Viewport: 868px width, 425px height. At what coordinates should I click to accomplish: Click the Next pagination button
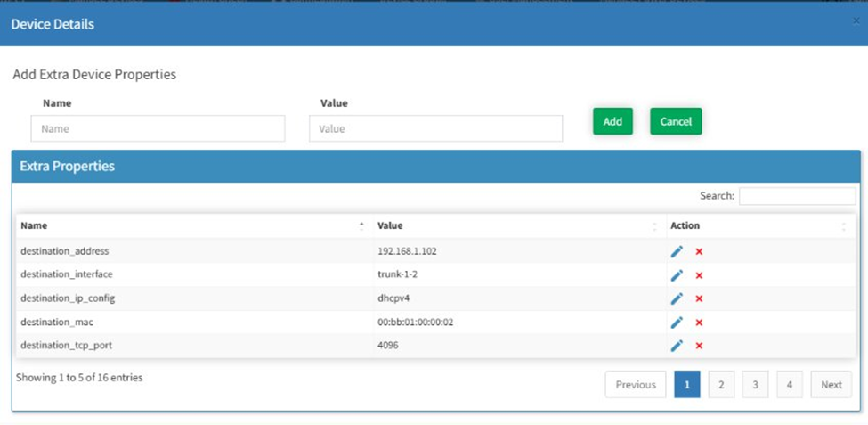[x=831, y=385]
